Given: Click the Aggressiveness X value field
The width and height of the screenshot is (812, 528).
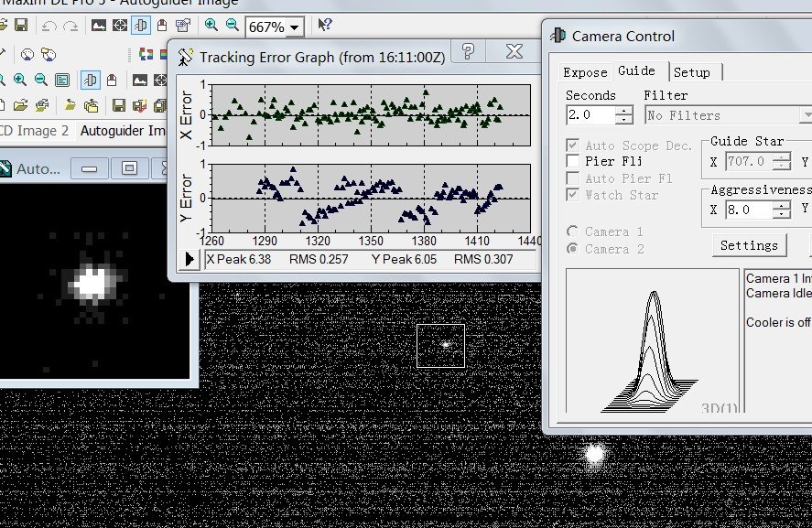Looking at the screenshot, I should pos(749,210).
